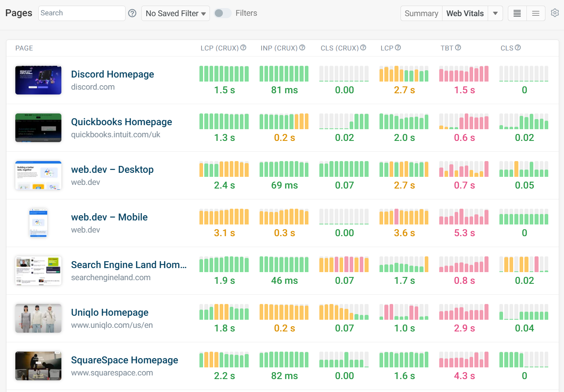Open the No Saved Filter dropdown

click(175, 13)
